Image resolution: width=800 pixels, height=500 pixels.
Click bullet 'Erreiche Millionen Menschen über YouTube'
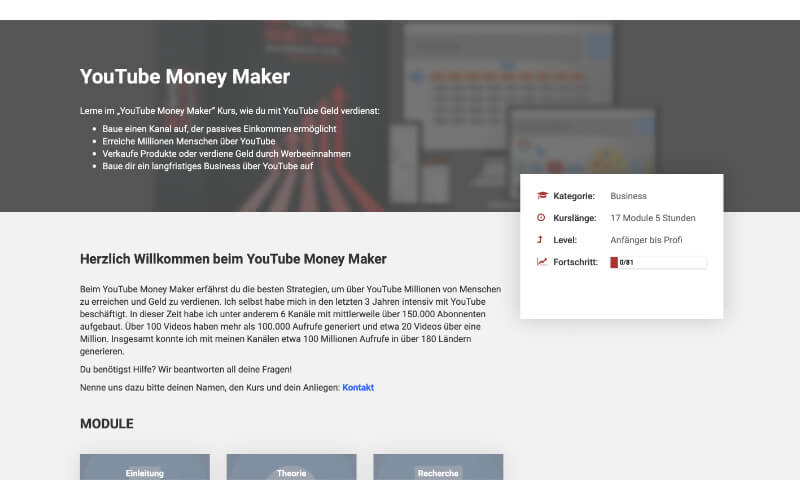click(x=188, y=141)
